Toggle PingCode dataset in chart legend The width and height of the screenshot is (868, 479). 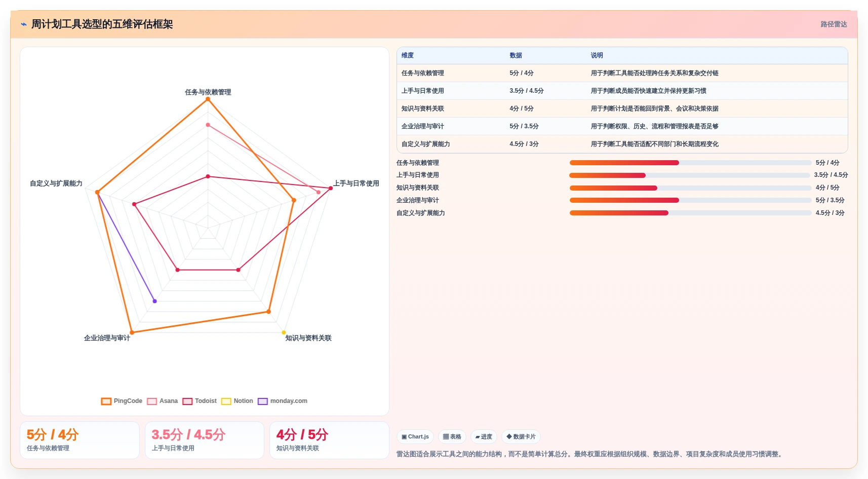[122, 401]
